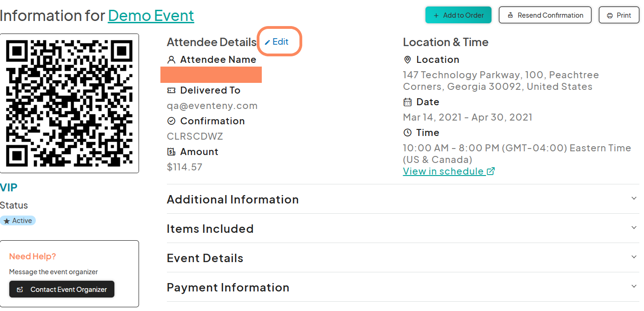
Task: Click the Contact Event Organizer button
Action: [62, 290]
